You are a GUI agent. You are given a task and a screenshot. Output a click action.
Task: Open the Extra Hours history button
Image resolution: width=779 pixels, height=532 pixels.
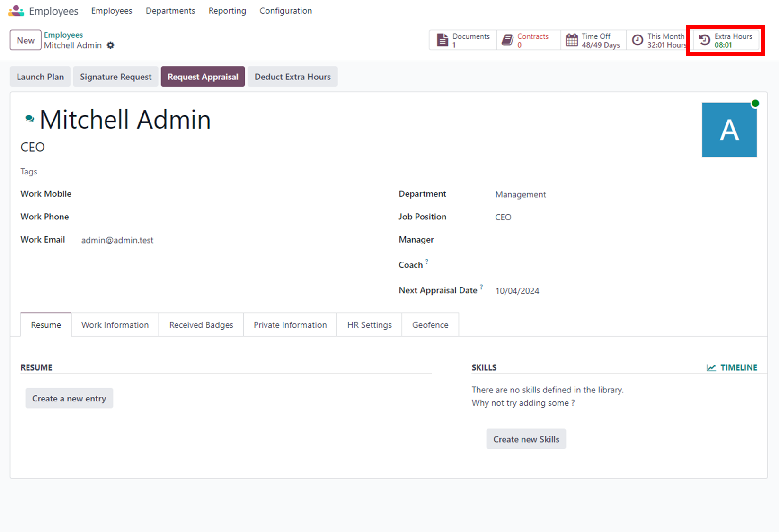pos(726,40)
